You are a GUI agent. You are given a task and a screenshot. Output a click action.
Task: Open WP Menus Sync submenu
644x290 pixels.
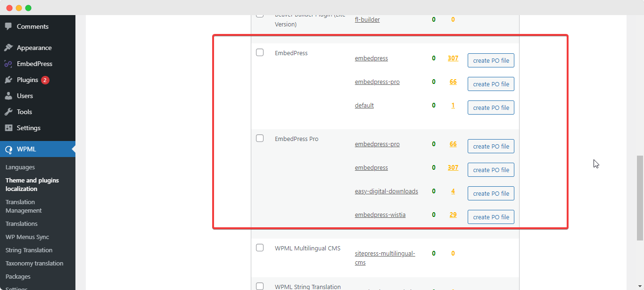pos(27,237)
